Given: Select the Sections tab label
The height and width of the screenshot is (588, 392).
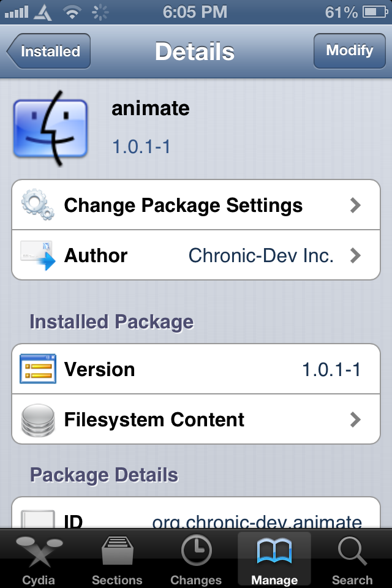Looking at the screenshot, I should [x=117, y=579].
